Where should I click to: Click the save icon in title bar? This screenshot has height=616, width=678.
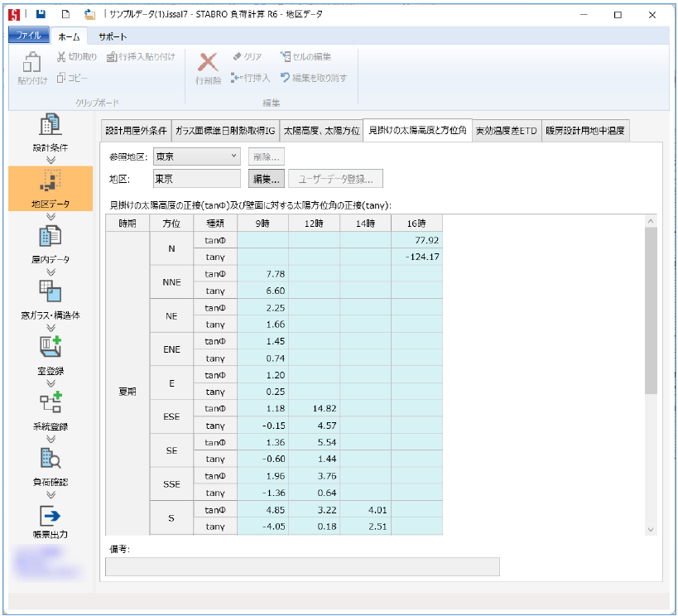pyautogui.click(x=41, y=14)
